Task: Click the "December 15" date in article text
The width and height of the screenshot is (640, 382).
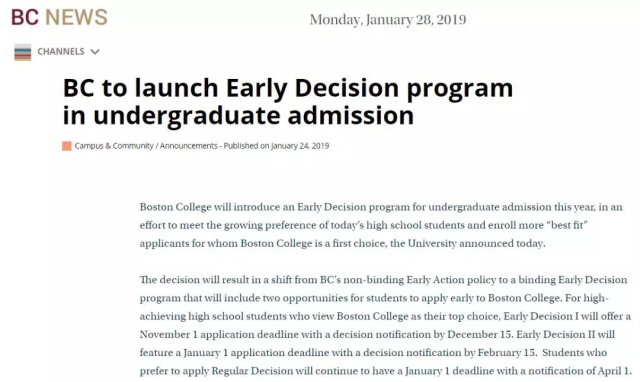Action: point(480,334)
